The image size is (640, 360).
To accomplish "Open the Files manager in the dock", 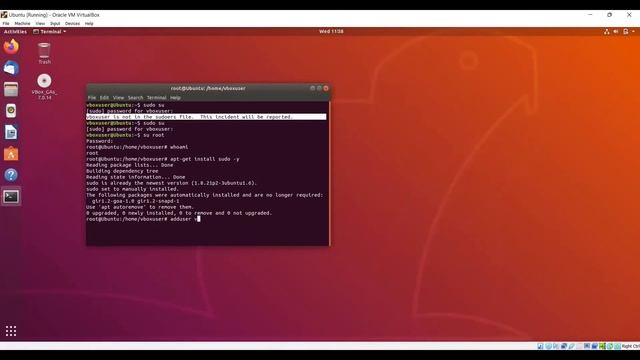I will click(x=11, y=89).
